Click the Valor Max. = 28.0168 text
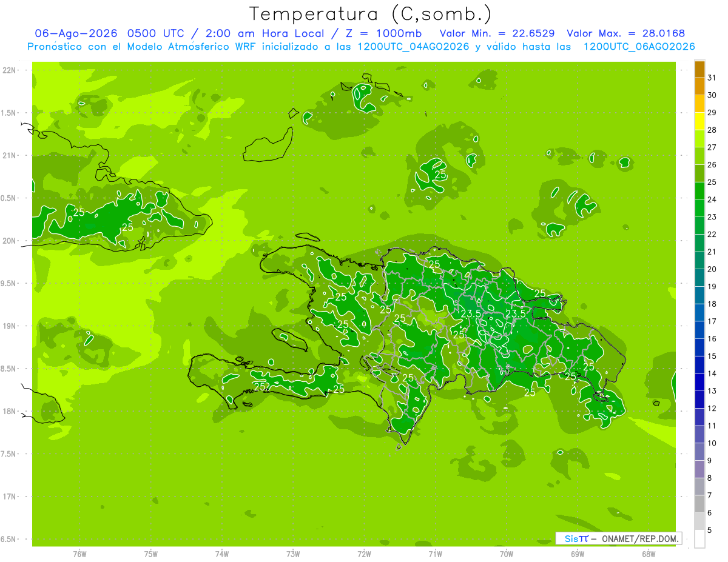Screen dimensions: 728x562 [625, 33]
